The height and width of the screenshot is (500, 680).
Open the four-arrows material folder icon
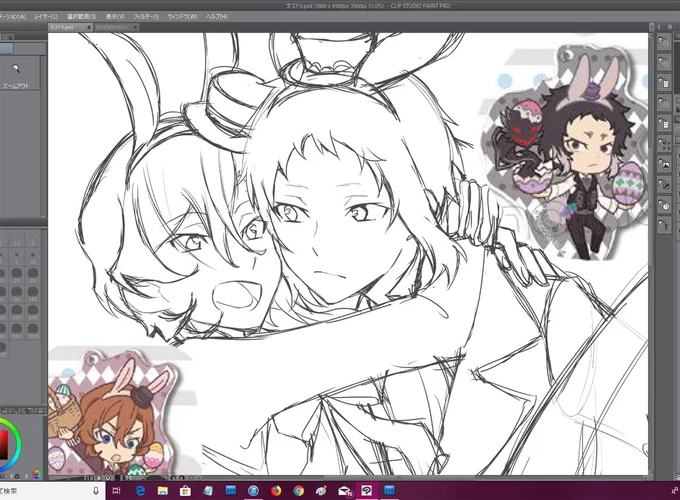(x=664, y=144)
